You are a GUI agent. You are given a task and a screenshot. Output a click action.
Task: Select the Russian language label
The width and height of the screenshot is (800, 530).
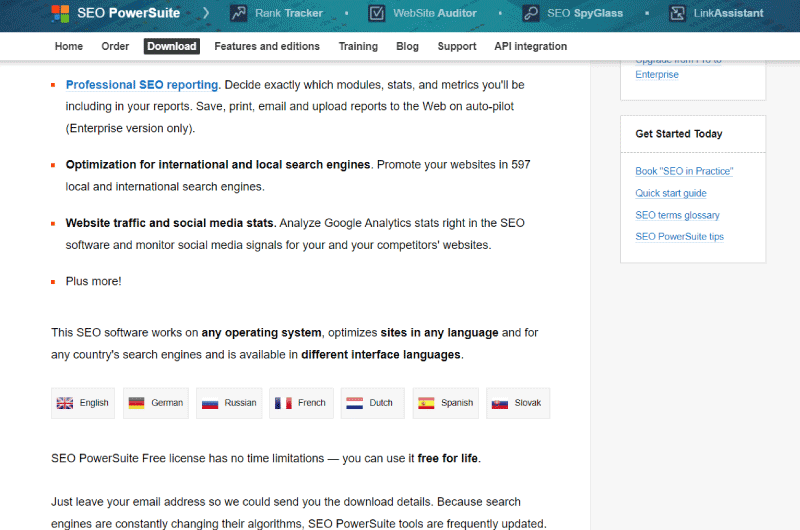[x=240, y=403]
